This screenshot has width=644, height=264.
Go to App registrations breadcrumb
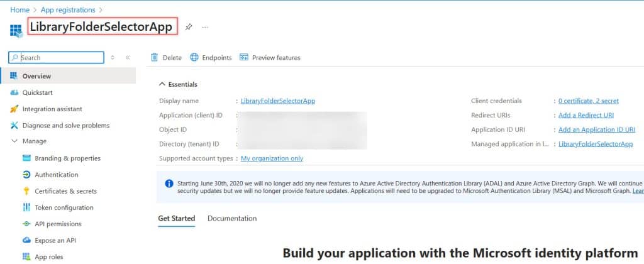68,10
